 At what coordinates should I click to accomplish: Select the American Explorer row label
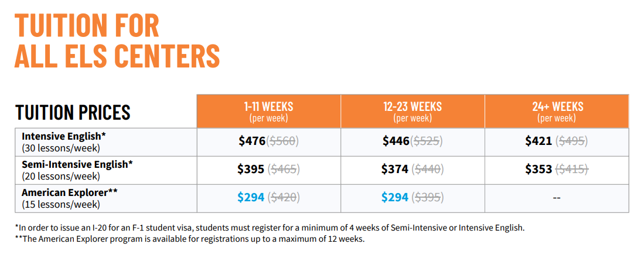[69, 198]
